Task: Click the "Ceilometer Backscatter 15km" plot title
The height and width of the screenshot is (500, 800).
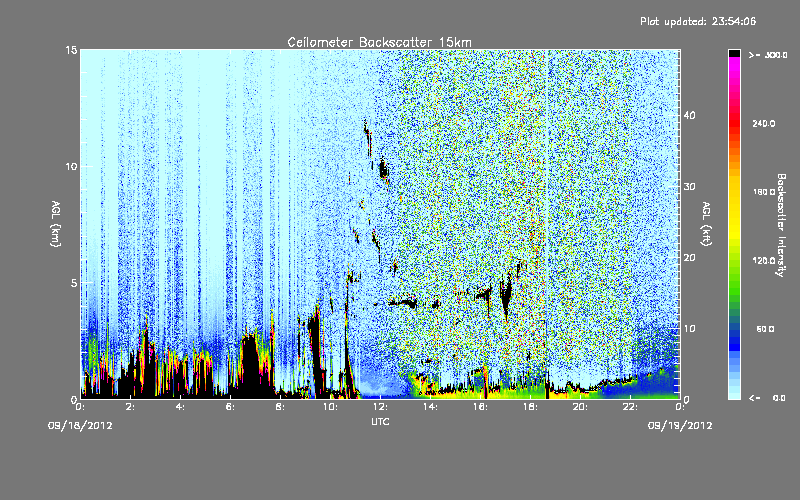Action: (379, 42)
